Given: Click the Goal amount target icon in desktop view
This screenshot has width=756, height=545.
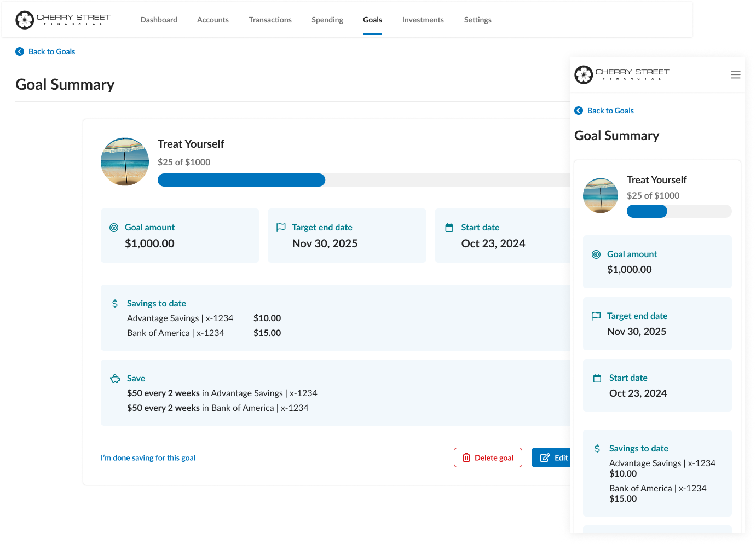Looking at the screenshot, I should pos(114,228).
